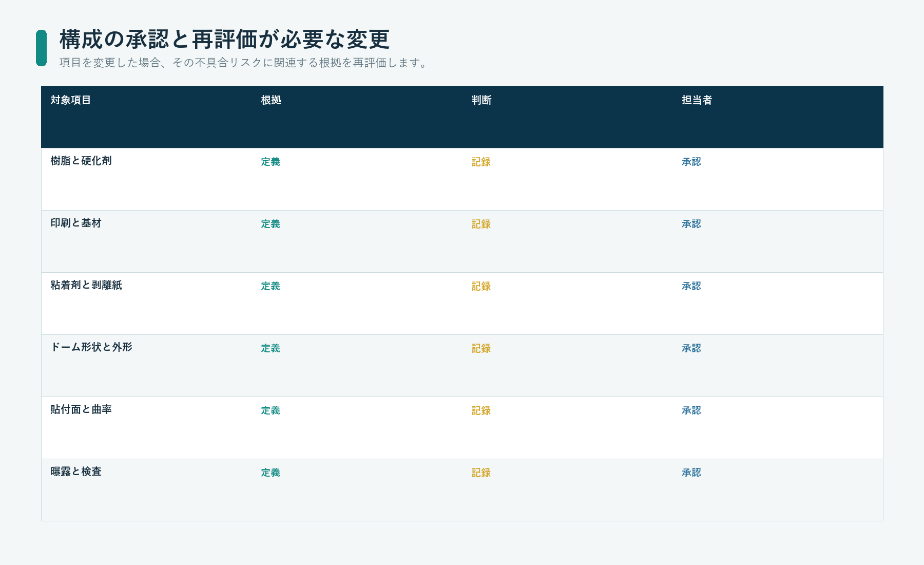Click the 判断 column header

coord(482,100)
